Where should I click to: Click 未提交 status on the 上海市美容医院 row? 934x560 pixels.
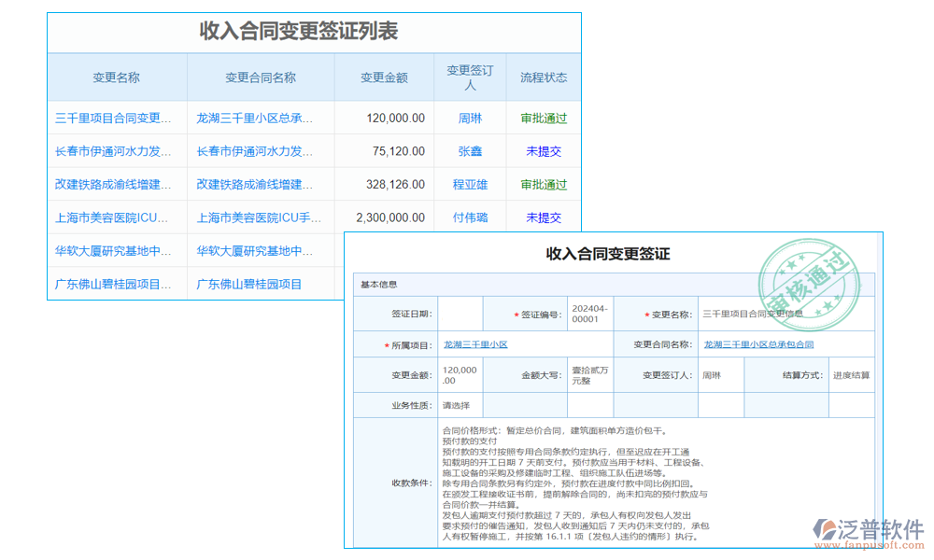click(544, 217)
